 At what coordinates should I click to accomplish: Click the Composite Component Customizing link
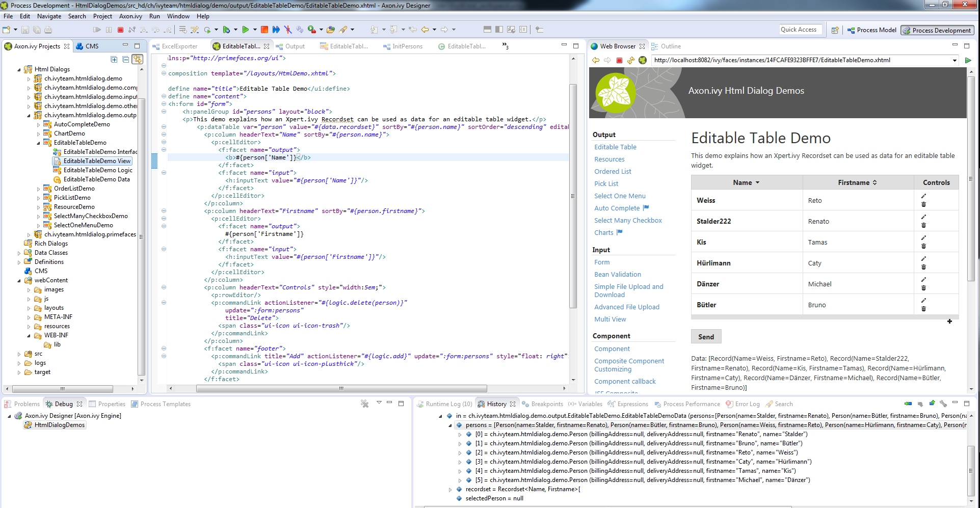629,365
